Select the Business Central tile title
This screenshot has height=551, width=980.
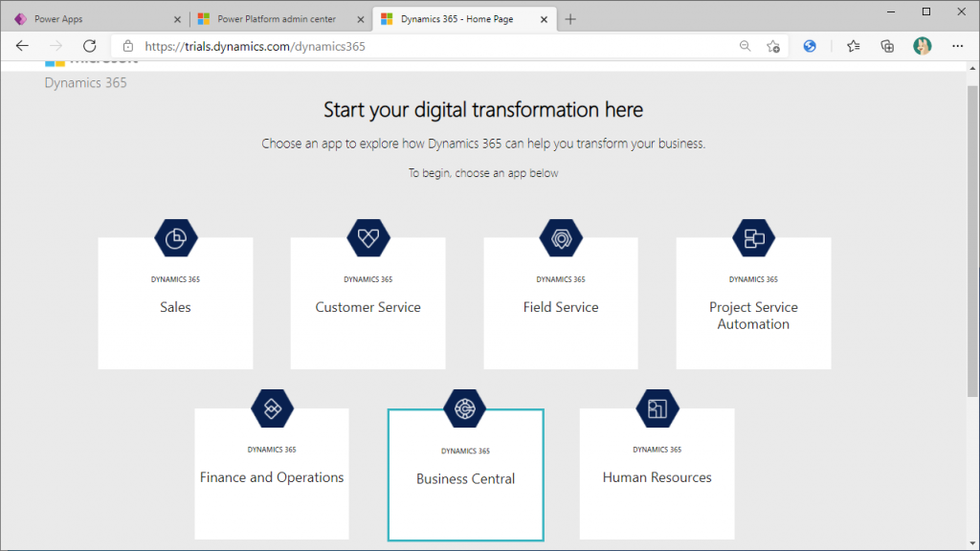(466, 478)
